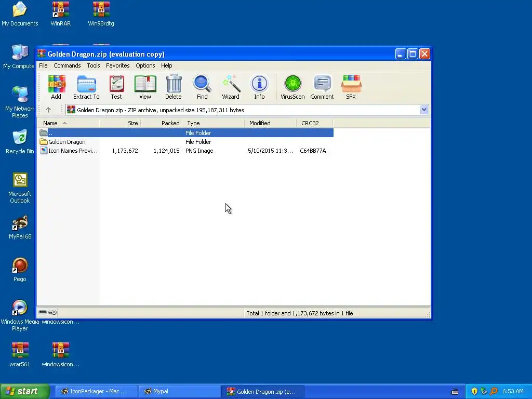This screenshot has height=399, width=532.
Task: Click the system tray security shield icon
Action: (x=474, y=391)
